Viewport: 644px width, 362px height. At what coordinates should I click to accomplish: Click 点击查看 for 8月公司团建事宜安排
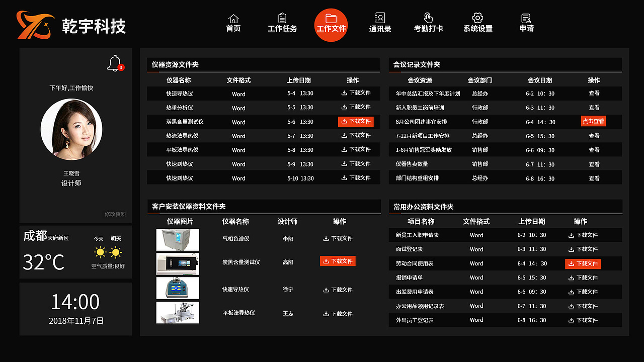[594, 121]
